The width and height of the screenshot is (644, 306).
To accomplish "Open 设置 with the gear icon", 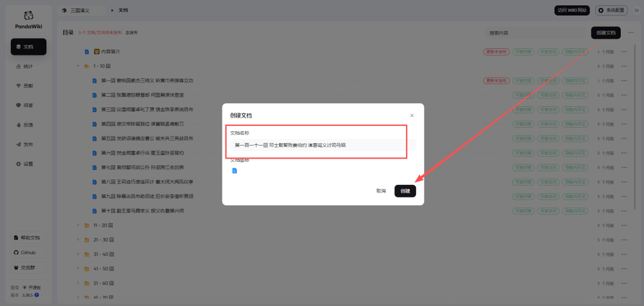I will tap(28, 164).
